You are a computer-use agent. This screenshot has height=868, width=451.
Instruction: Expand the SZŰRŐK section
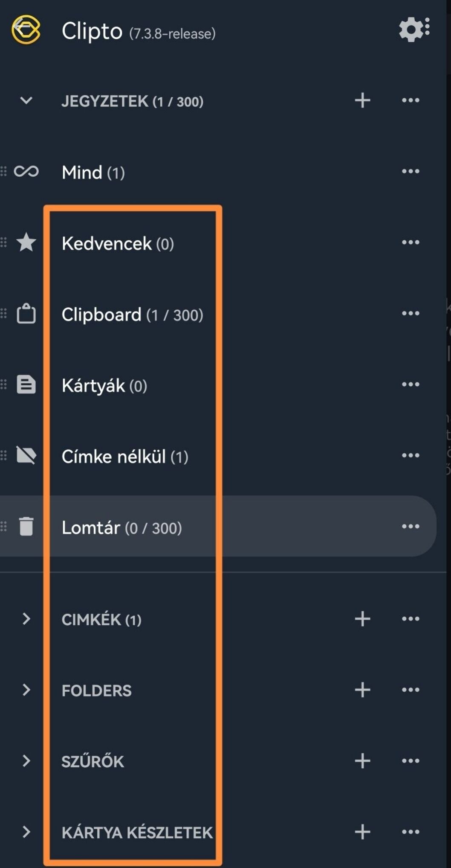pos(26,761)
